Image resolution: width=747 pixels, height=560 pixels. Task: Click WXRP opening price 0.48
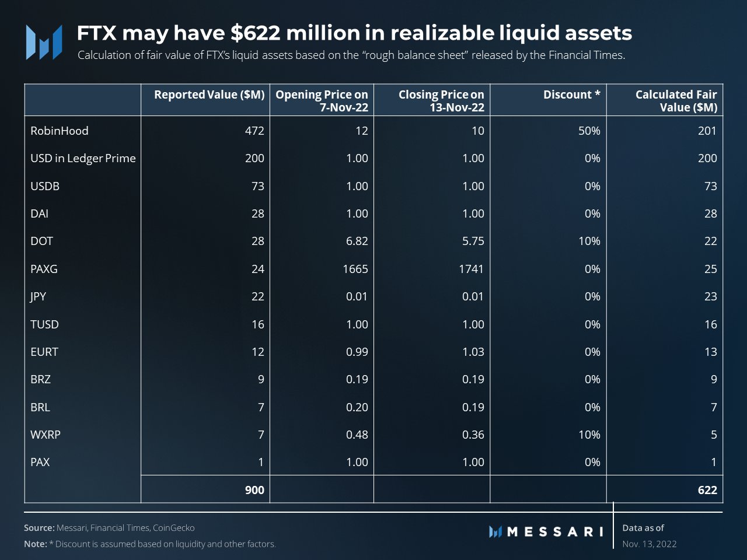357,435
